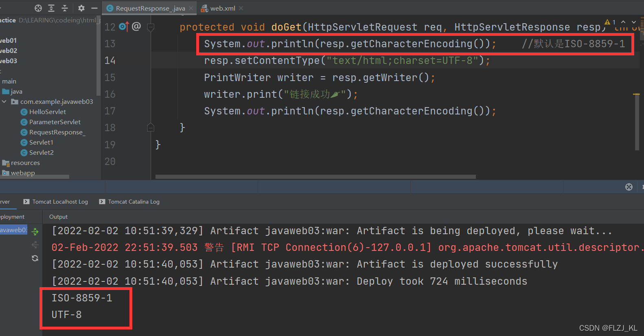
Task: Go to previous highlighted error arrow
Action: click(x=623, y=22)
